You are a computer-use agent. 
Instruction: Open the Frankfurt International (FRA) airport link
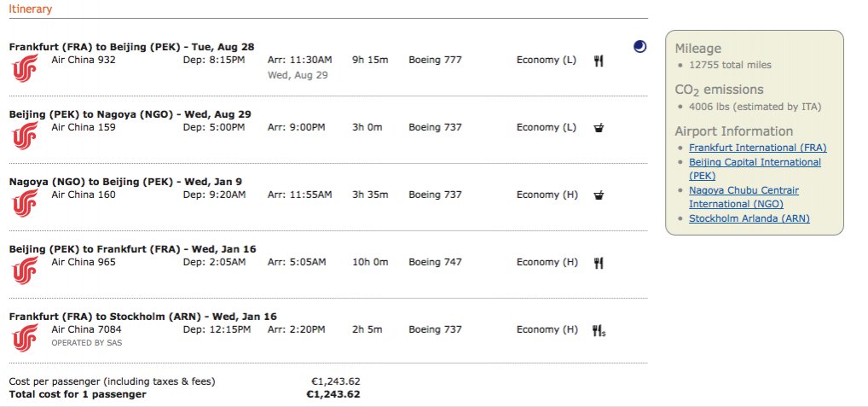757,148
